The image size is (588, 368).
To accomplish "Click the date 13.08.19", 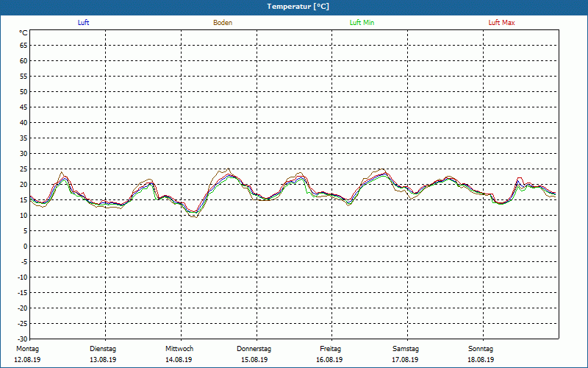I will tap(103, 360).
